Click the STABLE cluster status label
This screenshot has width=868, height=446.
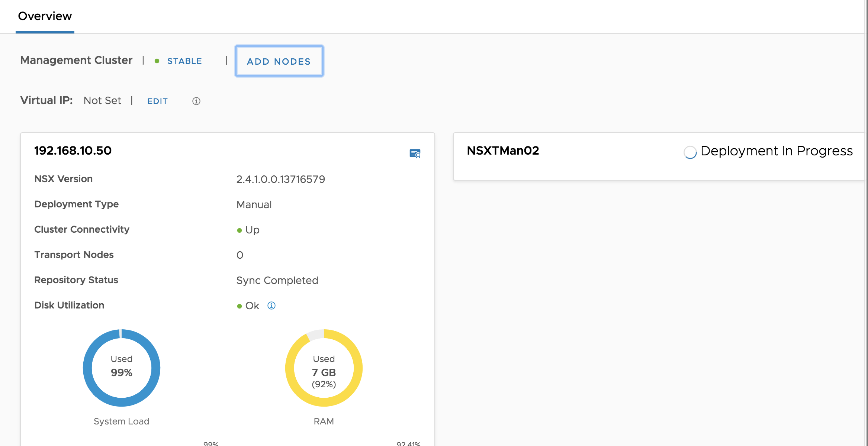click(184, 61)
